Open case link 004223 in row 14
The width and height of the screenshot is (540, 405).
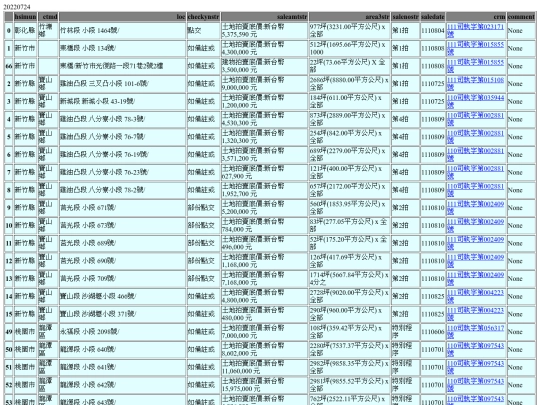coord(475,297)
